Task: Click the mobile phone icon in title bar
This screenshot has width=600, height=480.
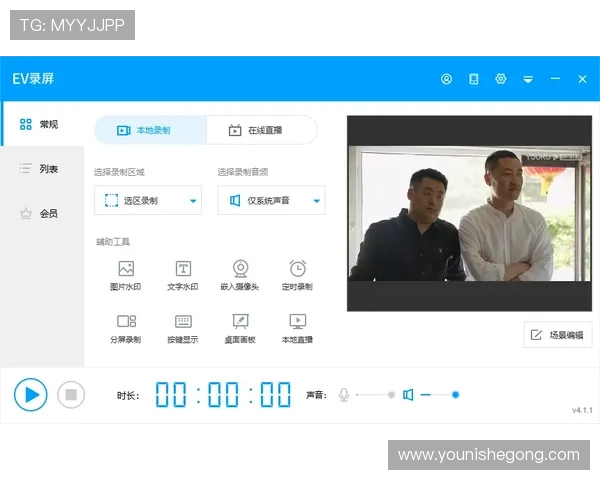Action: coord(473,79)
